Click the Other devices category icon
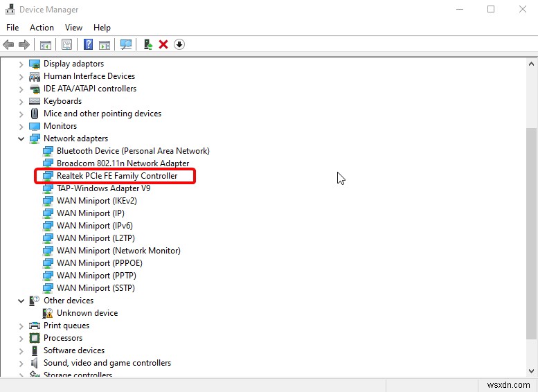This screenshot has width=538, height=392. (35, 301)
